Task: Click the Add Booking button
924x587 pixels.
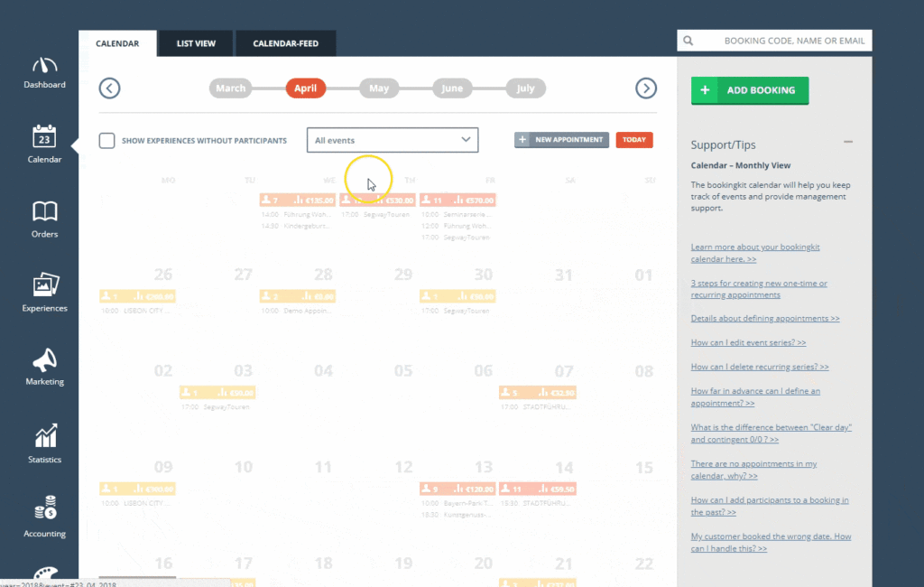Action: click(x=750, y=90)
